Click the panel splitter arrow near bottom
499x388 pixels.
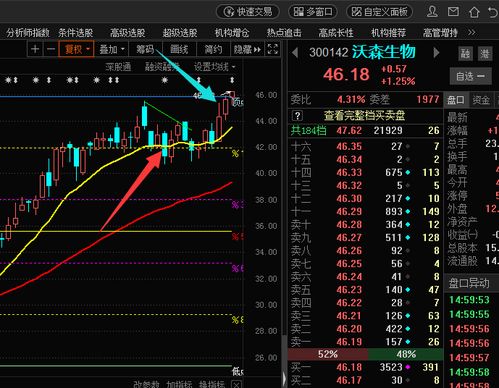pyautogui.click(x=284, y=379)
